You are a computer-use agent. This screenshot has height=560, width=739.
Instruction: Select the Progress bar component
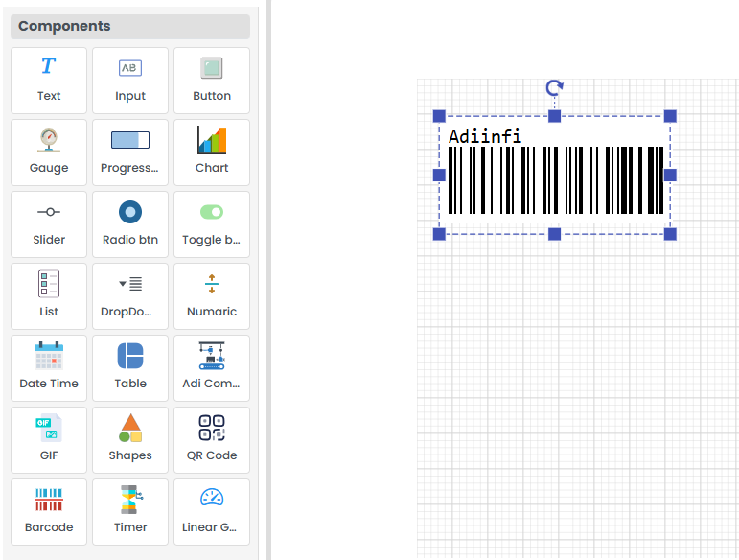(130, 152)
